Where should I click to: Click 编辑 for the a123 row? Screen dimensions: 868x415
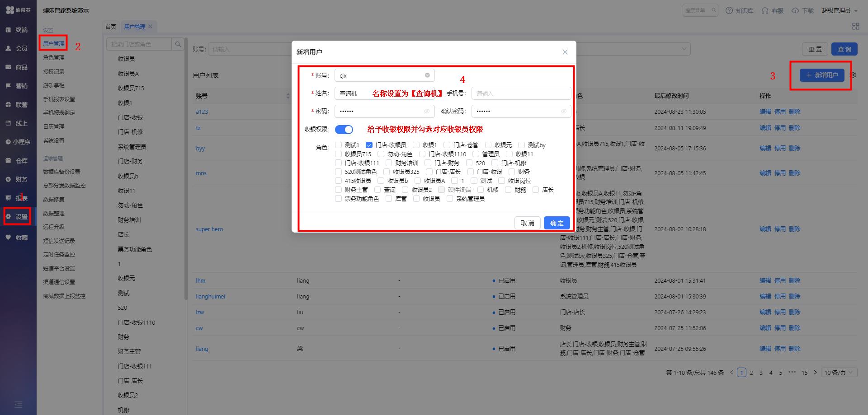[765, 112]
